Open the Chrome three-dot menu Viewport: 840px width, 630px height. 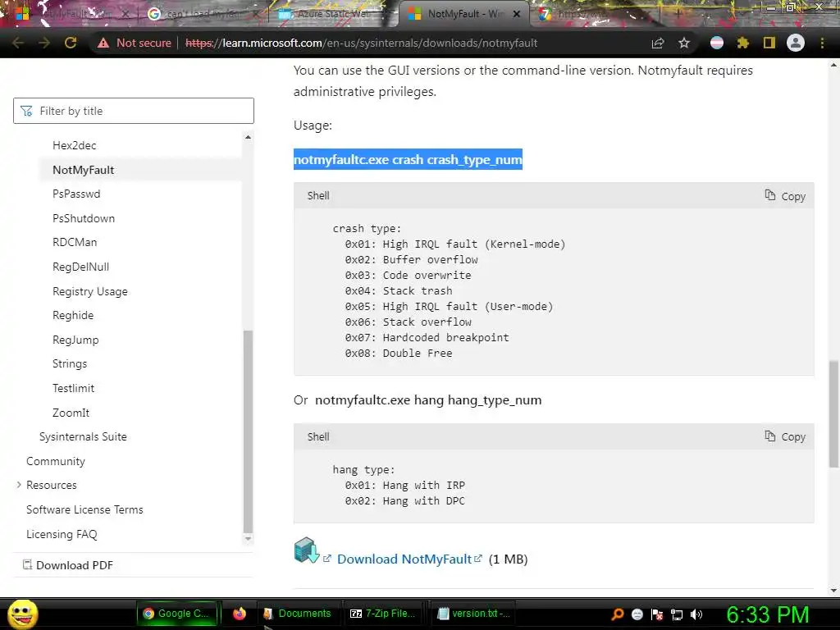coord(822,43)
